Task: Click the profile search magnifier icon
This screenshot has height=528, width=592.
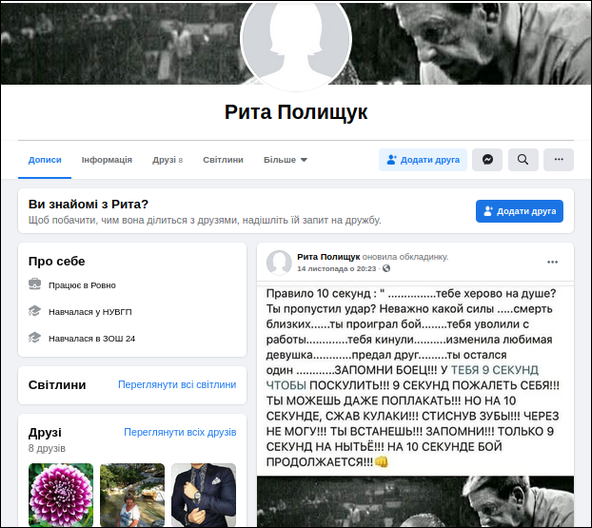Action: pos(523,160)
